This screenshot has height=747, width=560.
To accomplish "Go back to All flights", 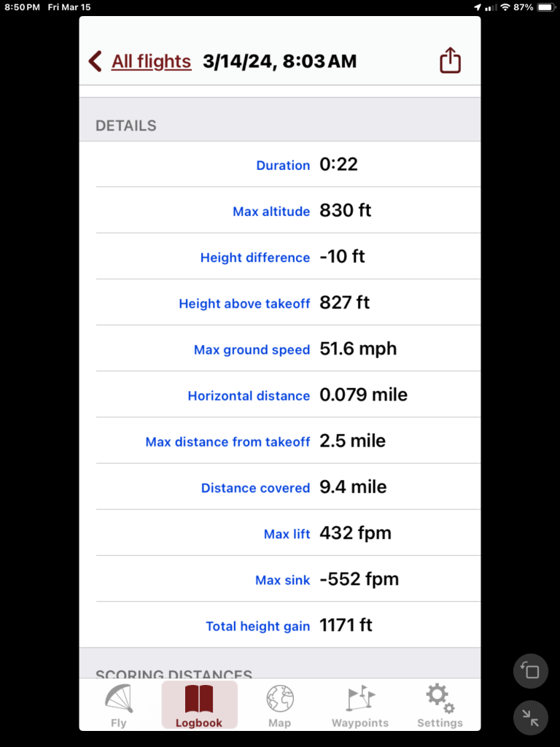I will pyautogui.click(x=151, y=61).
